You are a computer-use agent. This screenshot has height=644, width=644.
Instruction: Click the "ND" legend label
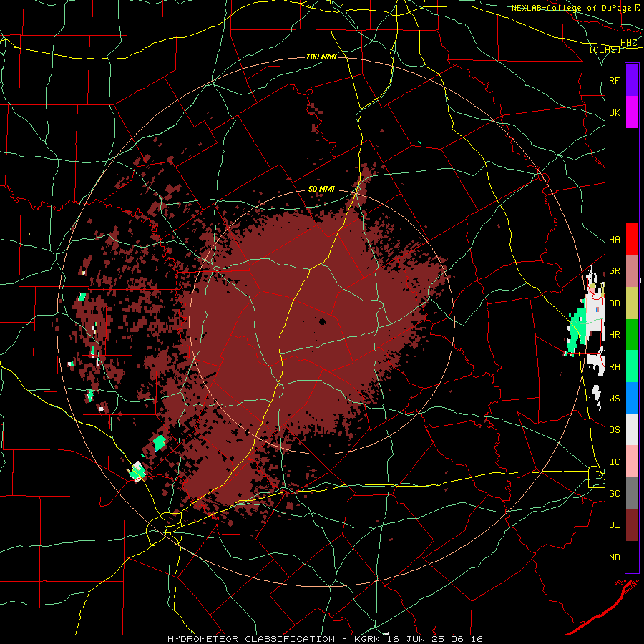[x=615, y=557]
